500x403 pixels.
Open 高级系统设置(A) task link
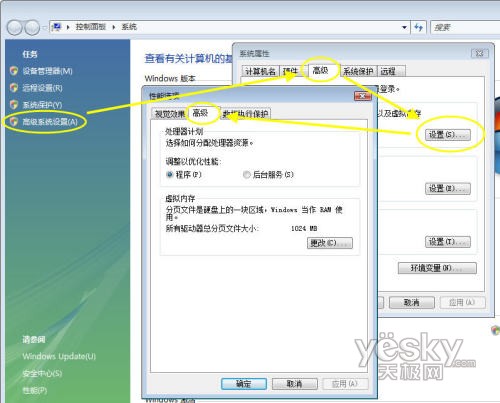[50, 122]
